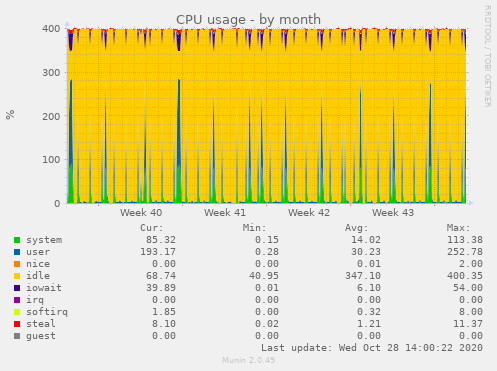
Task: Click softirq current value 1.85
Action: [x=164, y=312]
